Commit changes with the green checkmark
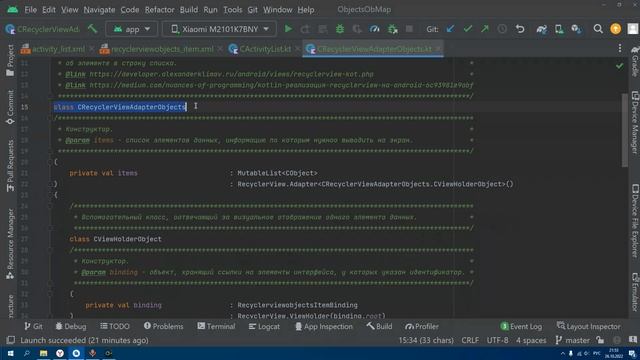This screenshot has width=640, height=360. [x=468, y=29]
